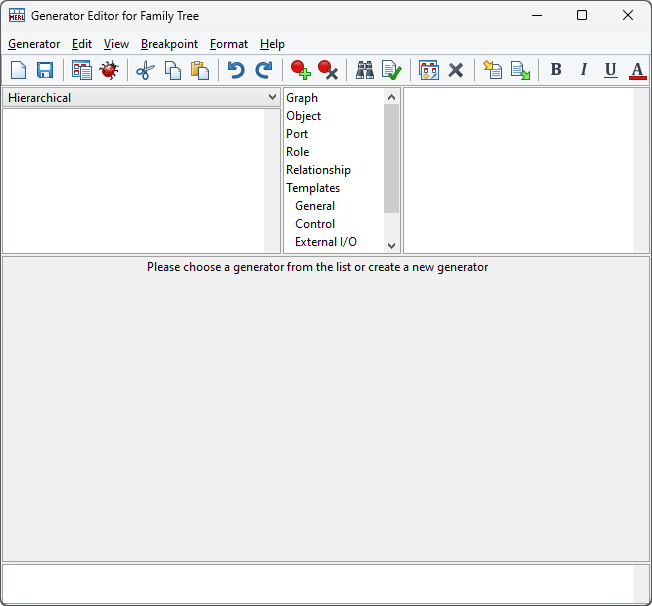652x606 pixels.
Task: Add a breakpoint with red dot plus icon
Action: [300, 70]
